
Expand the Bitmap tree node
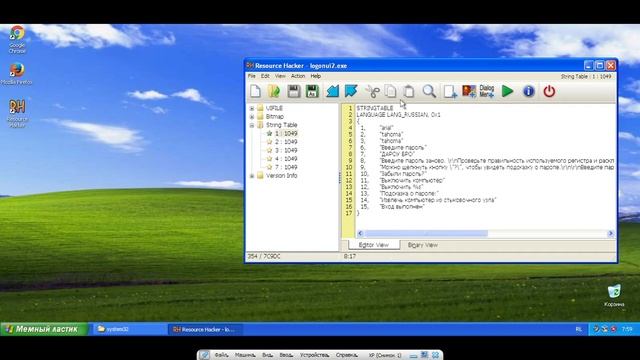[x=252, y=117]
